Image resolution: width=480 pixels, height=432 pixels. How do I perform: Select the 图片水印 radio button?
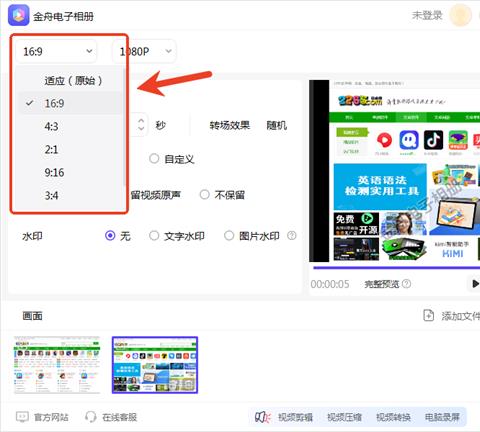(x=229, y=236)
